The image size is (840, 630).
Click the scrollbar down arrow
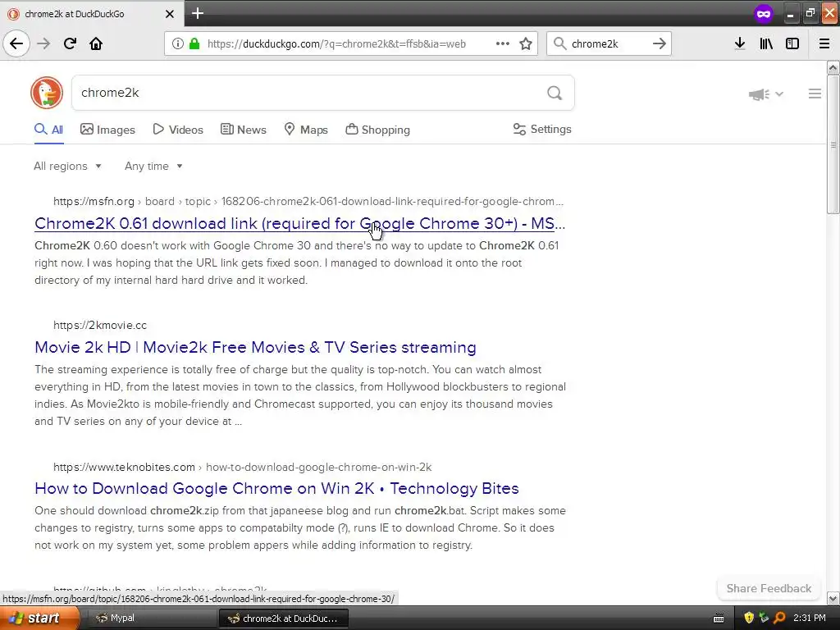[x=833, y=598]
